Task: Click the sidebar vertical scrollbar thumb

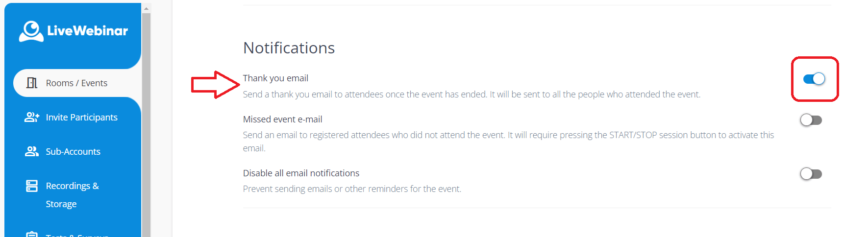Action: click(146, 122)
